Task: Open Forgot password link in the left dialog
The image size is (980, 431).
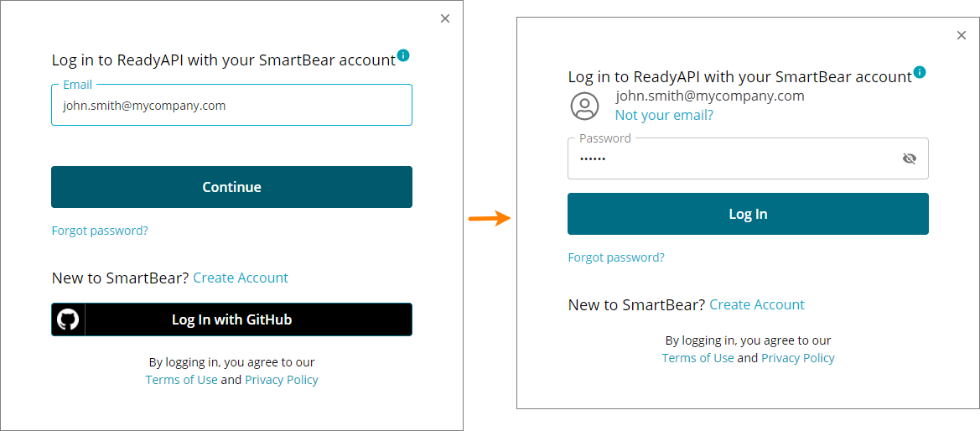Action: point(100,231)
